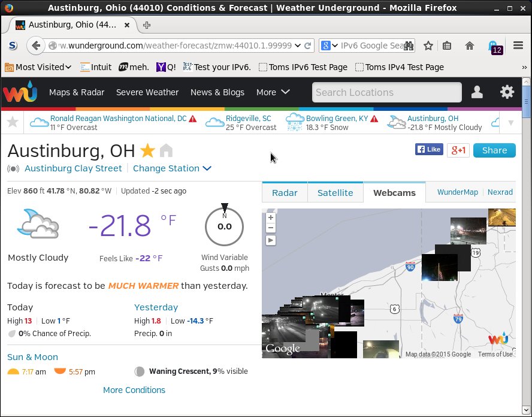Toggle Firefox bookmark star for this page
Viewport: 532px width, 417px height.
coord(428,46)
